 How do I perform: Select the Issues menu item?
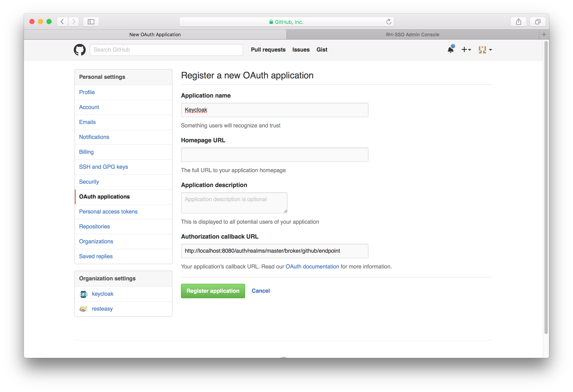click(301, 49)
